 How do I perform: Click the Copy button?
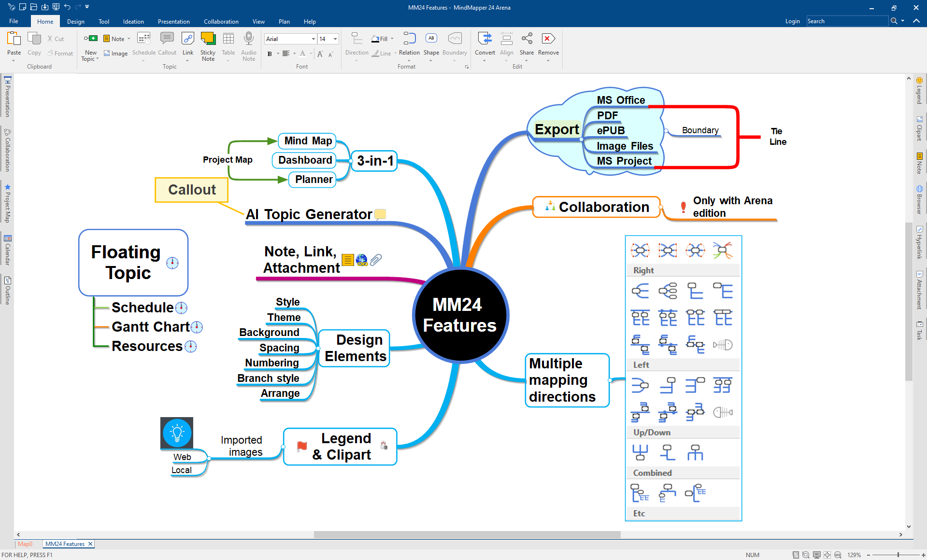click(34, 44)
